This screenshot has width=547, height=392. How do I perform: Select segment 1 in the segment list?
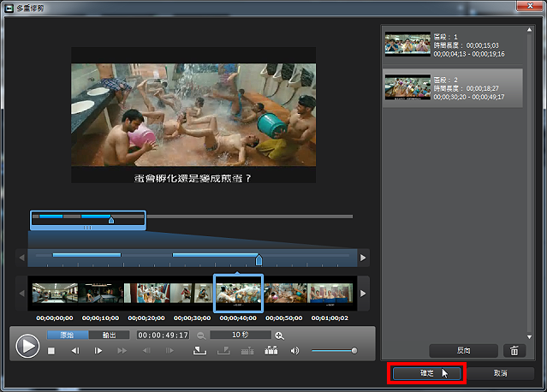(453, 45)
